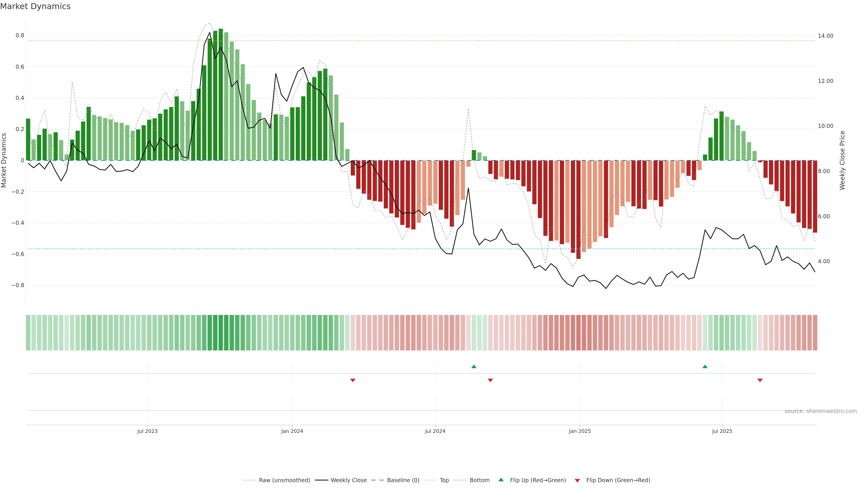The width and height of the screenshot is (868, 488).
Task: Click the Market Dynamics chart title
Action: tap(35, 6)
